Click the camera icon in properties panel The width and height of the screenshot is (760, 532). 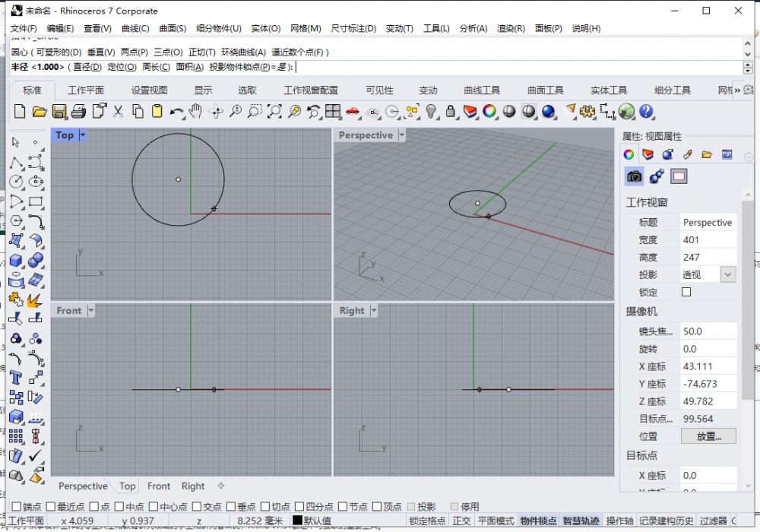click(634, 176)
